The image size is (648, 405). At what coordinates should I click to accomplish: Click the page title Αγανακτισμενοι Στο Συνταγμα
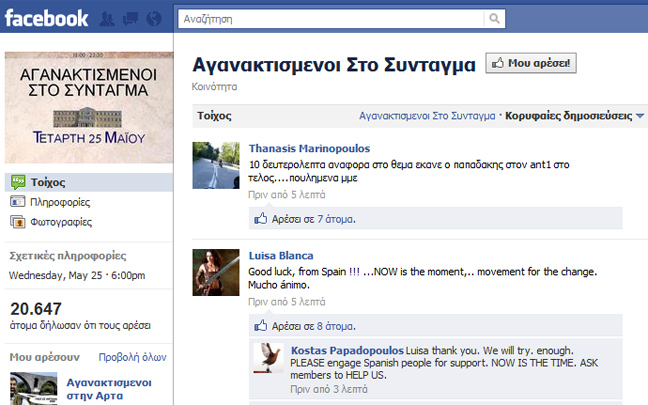(334, 64)
